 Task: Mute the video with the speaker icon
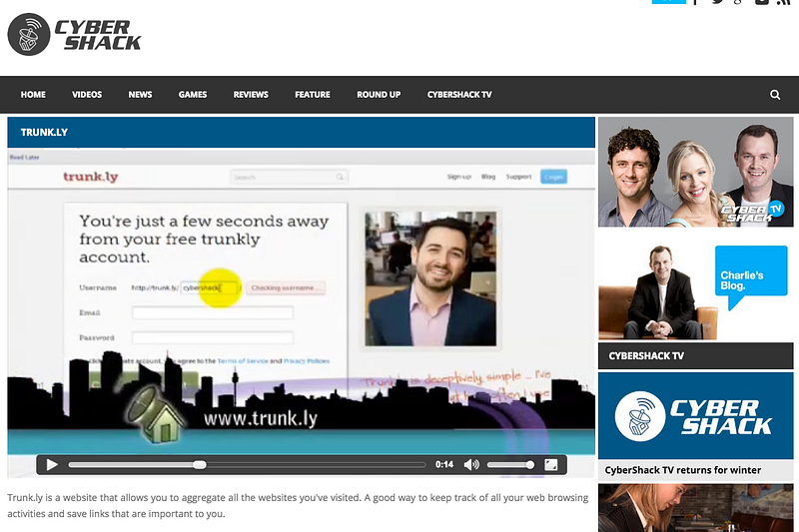coord(471,465)
